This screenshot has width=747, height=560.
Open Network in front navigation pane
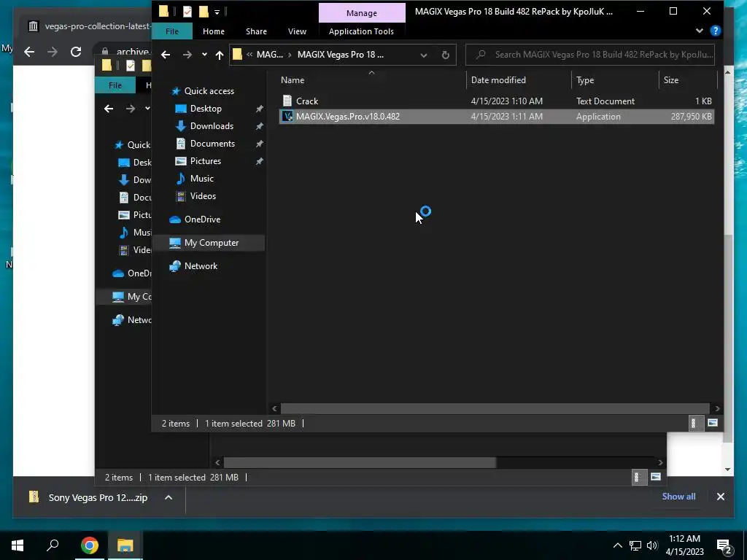coord(201,266)
